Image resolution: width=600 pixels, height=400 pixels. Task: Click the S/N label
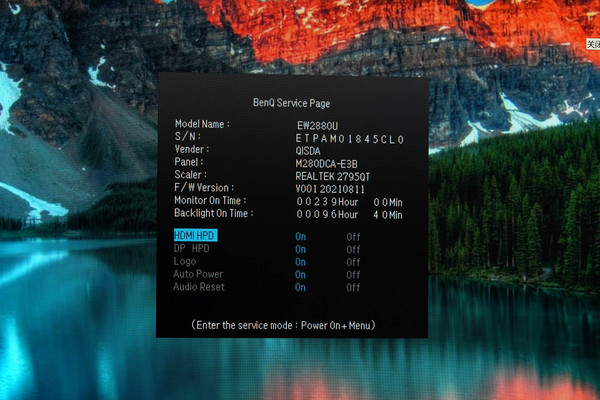(188, 136)
